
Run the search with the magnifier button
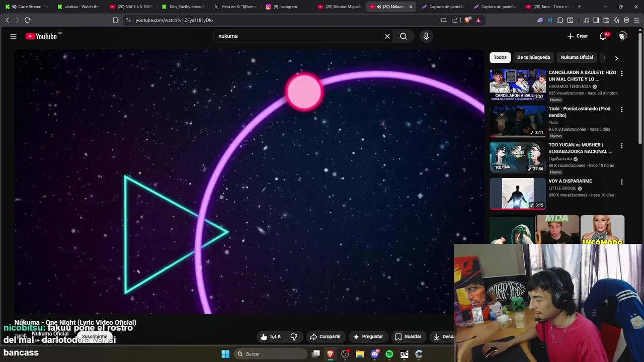[x=404, y=36]
